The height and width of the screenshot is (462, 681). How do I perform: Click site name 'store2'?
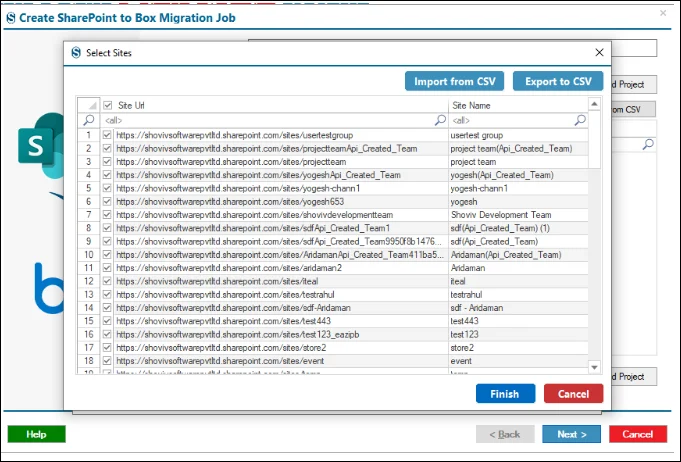[462, 347]
